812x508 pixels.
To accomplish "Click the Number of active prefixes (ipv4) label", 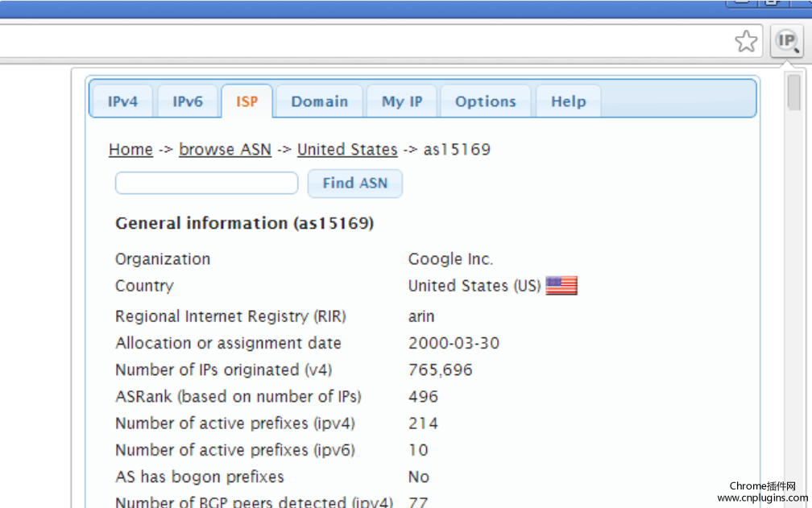I will click(x=235, y=423).
